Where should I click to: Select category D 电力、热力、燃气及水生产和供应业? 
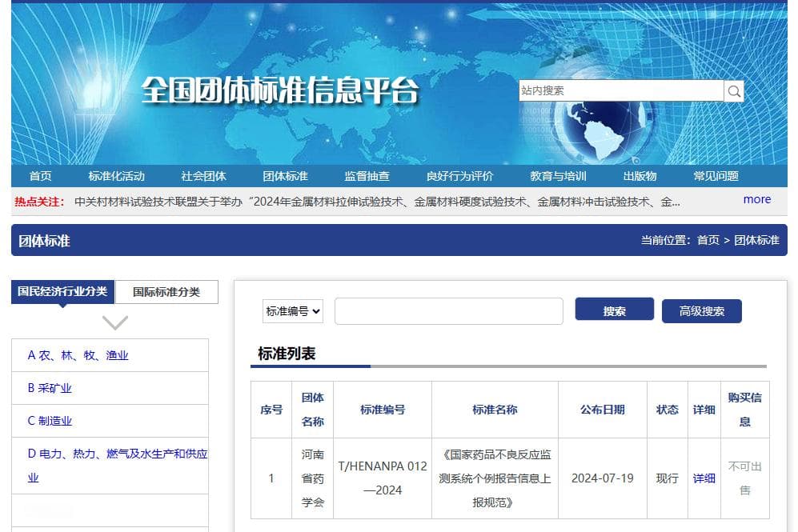tap(118, 466)
